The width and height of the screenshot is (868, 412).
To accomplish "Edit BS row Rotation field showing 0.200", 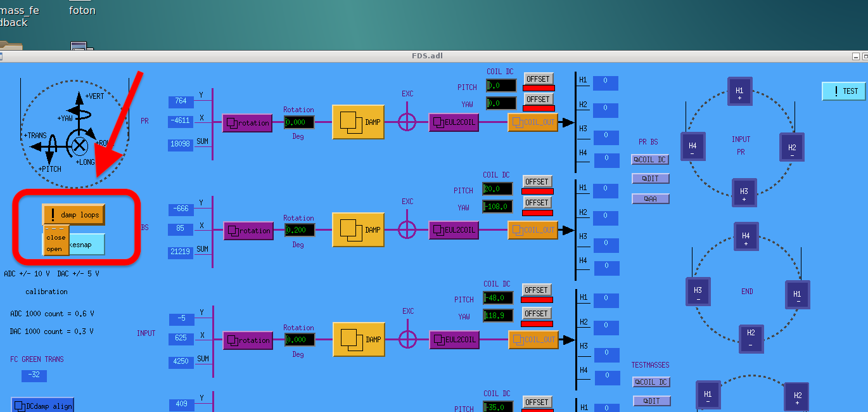I will [299, 230].
